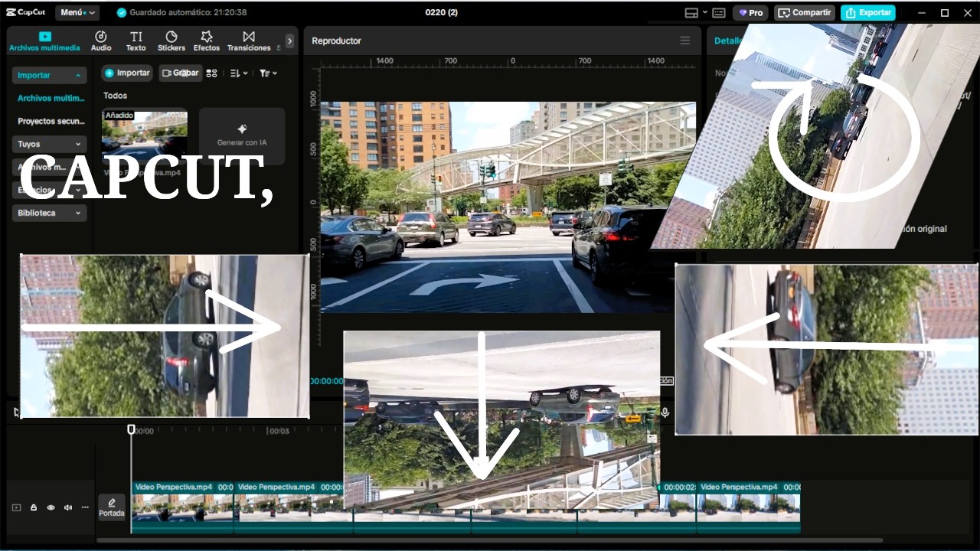This screenshot has height=551, width=980.
Task: Mute the video track audio
Action: [x=68, y=507]
